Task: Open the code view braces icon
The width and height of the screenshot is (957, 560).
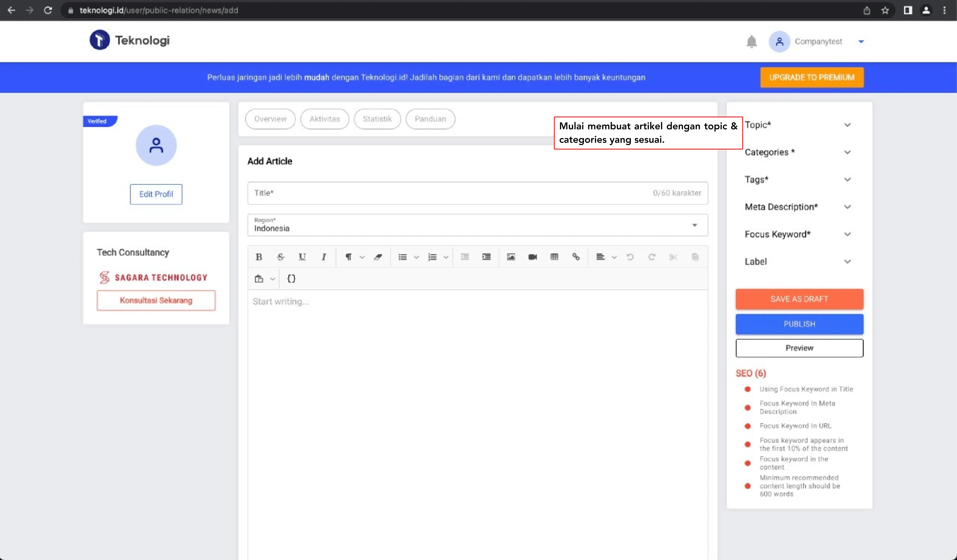Action: 291,279
